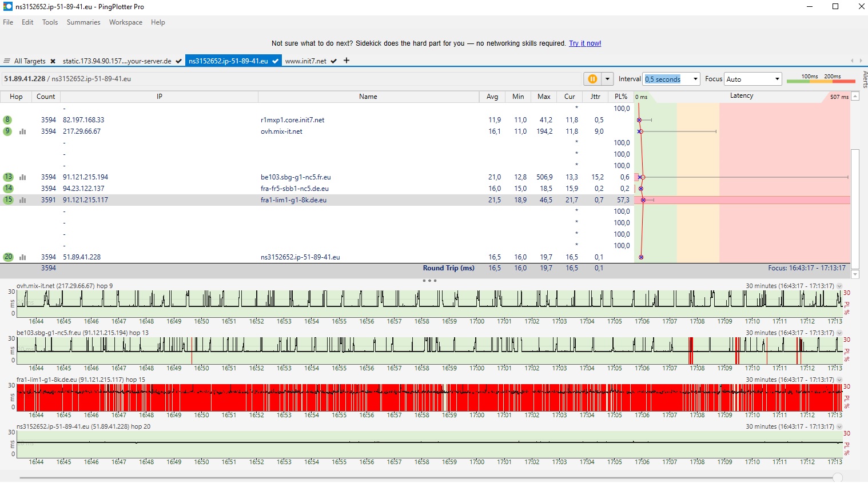
Task: Click hop 13 timeline graph at 16:50
Action: click(201, 350)
